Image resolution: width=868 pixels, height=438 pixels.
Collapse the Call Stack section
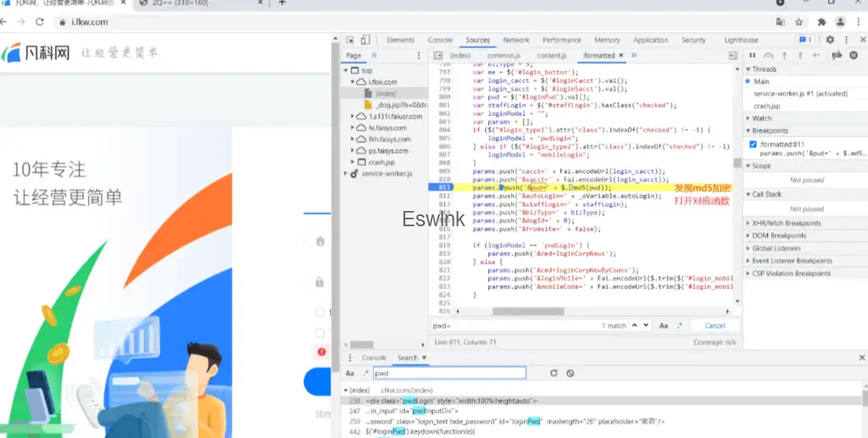(766, 194)
